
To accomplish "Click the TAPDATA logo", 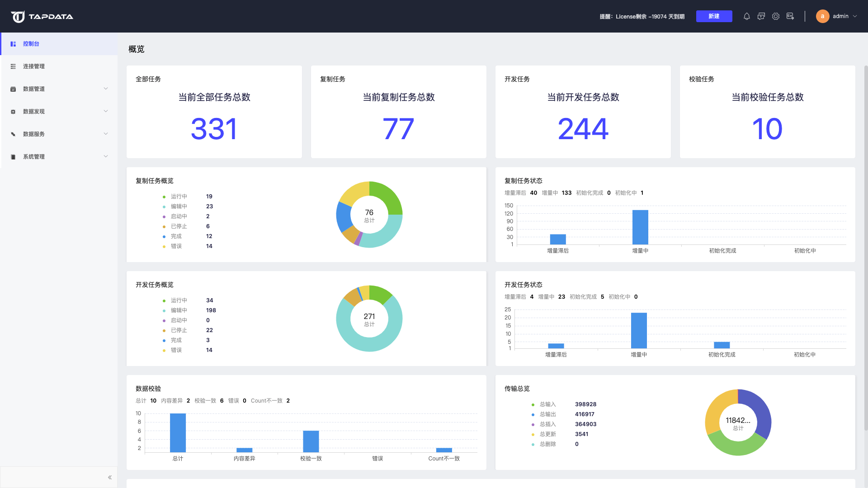I will [42, 16].
